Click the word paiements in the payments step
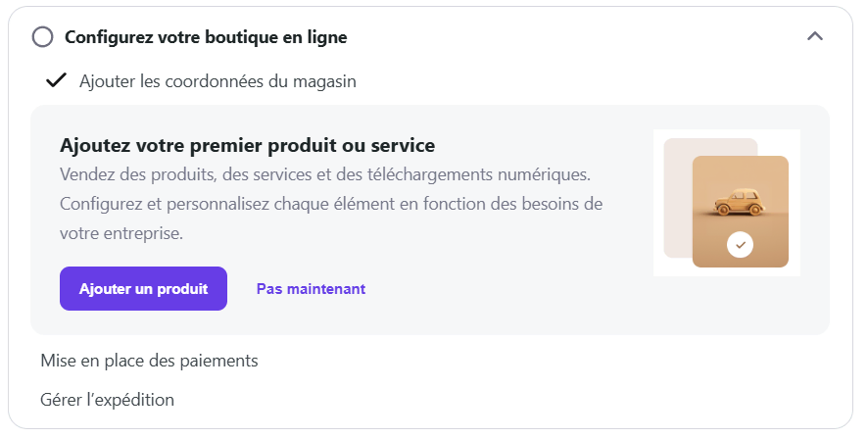 click(x=220, y=361)
